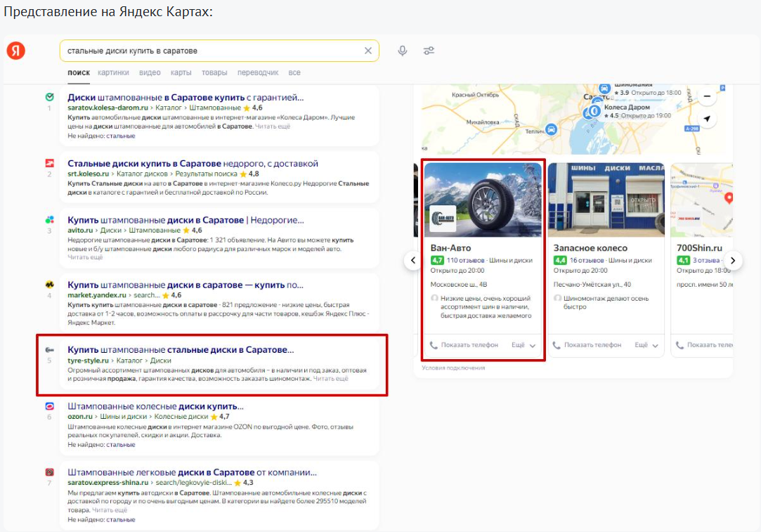The height and width of the screenshot is (532, 761).
Task: Clear the search query with the X icon
Action: (368, 51)
